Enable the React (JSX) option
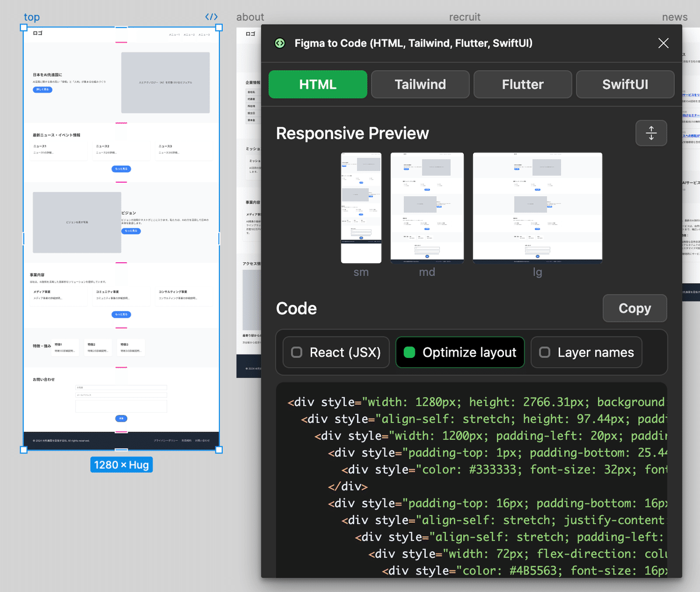700x592 pixels. (x=336, y=352)
